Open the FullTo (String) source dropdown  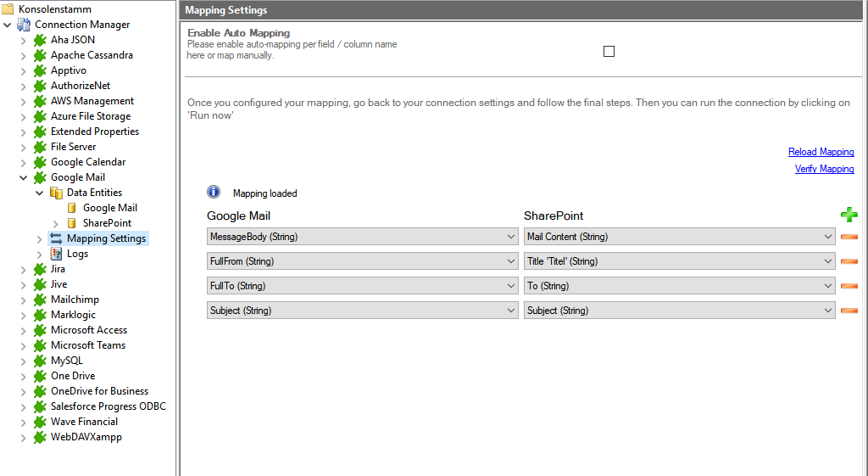(362, 286)
